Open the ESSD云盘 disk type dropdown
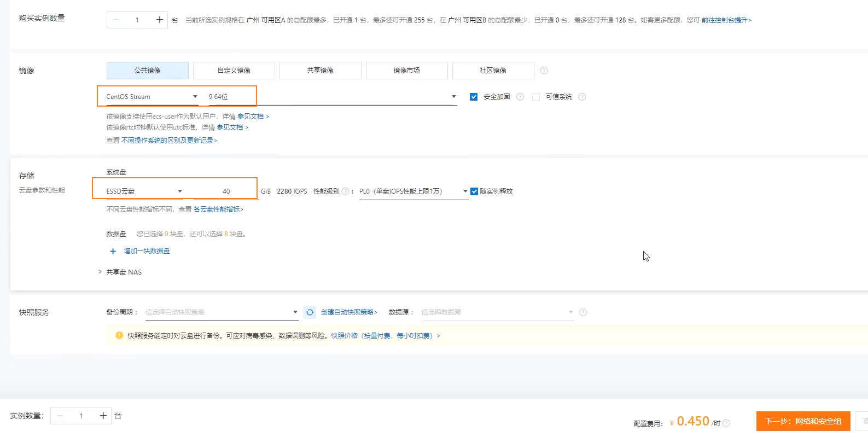Viewport: 868px width, 437px height. pos(144,191)
